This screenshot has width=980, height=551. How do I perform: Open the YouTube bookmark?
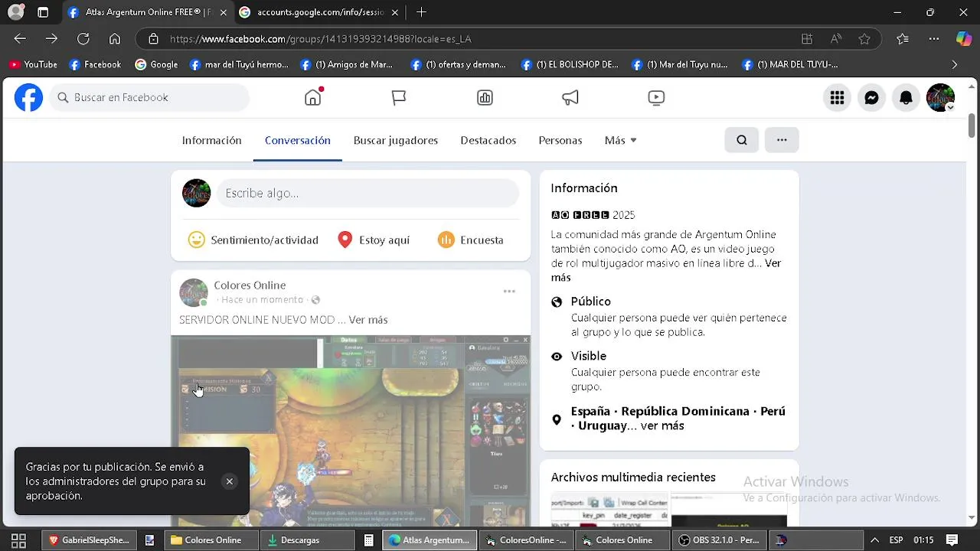click(32, 65)
